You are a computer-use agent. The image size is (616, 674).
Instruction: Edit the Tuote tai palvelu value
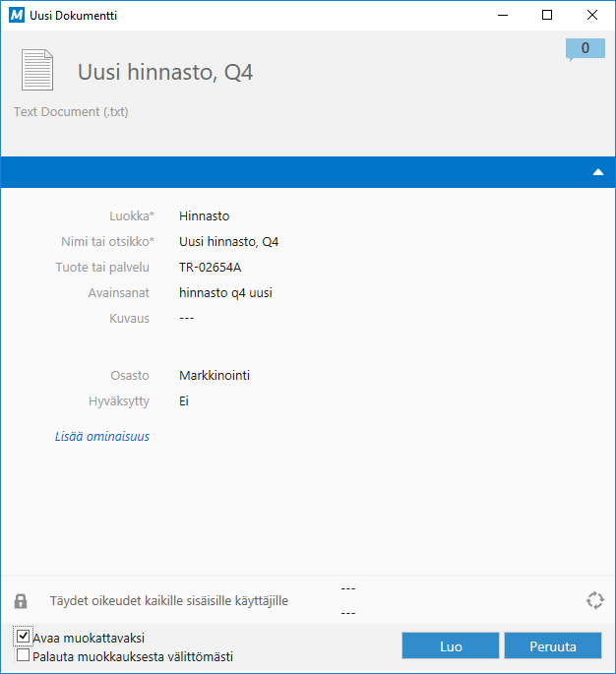(211, 267)
